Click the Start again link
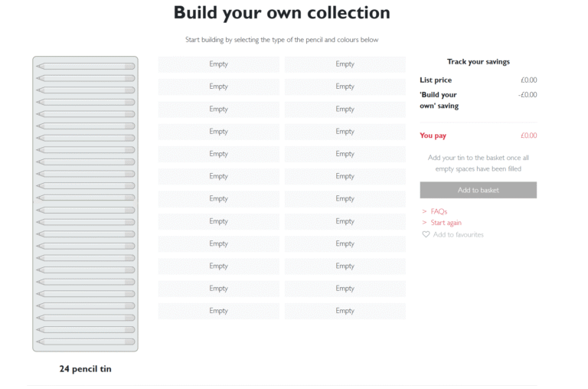The width and height of the screenshot is (588, 389). click(446, 223)
